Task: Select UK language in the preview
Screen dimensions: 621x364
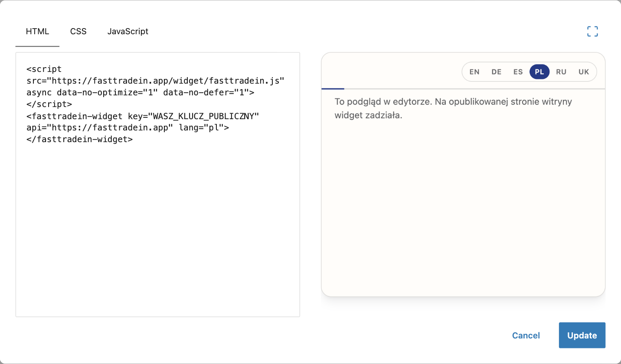Action: tap(584, 72)
